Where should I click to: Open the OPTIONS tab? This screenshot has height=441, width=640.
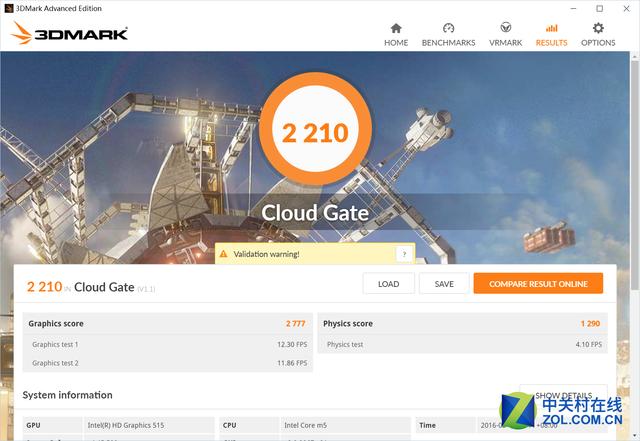598,35
